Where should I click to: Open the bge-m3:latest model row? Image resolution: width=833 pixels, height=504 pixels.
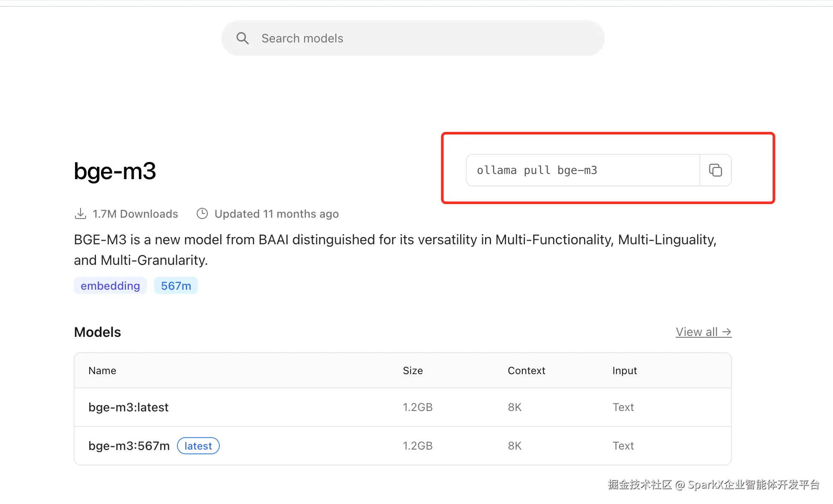click(129, 407)
